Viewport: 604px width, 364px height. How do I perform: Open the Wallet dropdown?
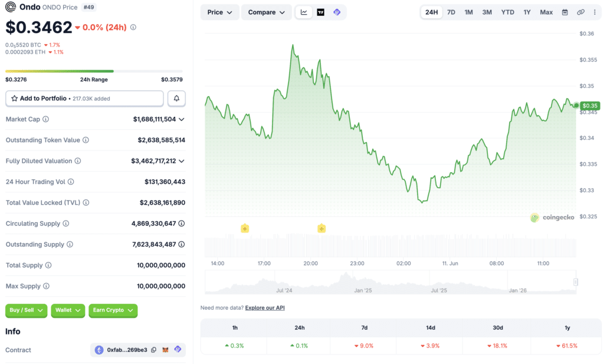point(68,310)
